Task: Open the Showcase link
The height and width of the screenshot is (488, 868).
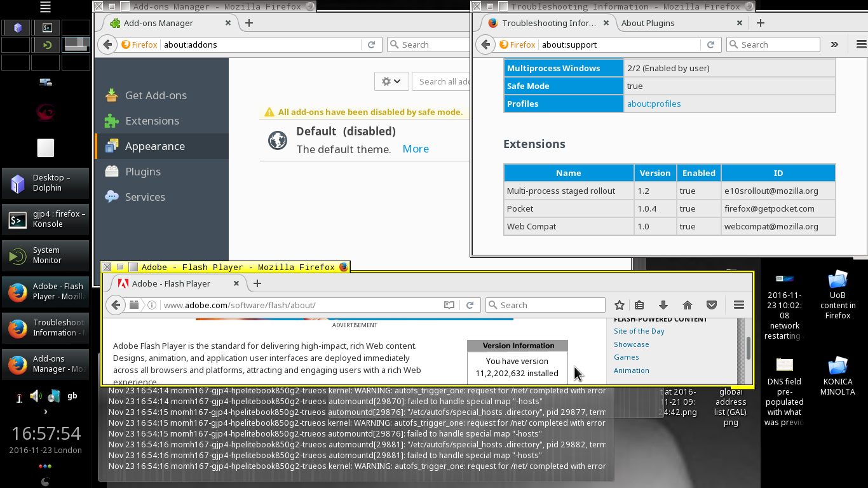Action: coord(632,344)
